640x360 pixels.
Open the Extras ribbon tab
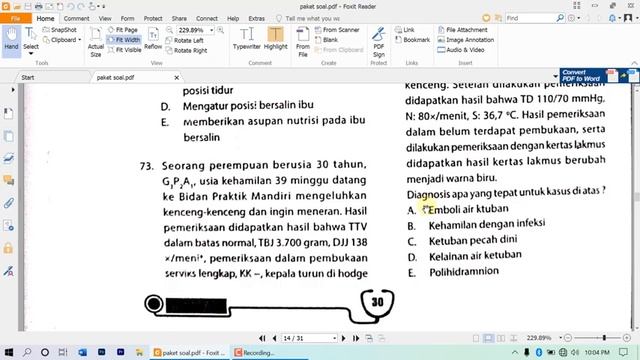[256, 18]
